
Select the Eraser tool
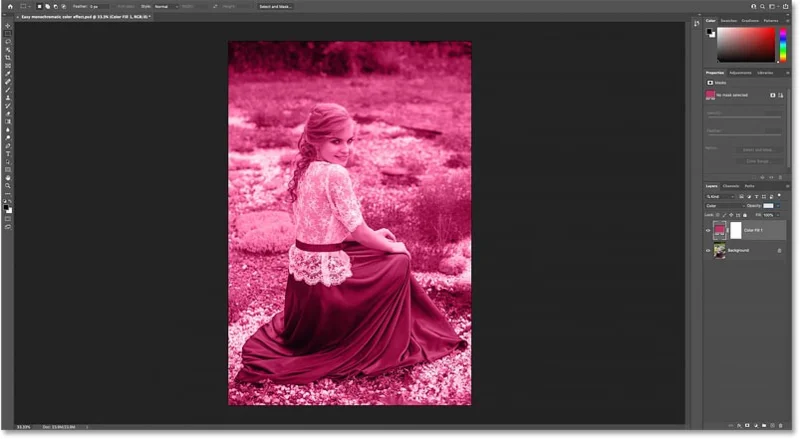pyautogui.click(x=8, y=114)
